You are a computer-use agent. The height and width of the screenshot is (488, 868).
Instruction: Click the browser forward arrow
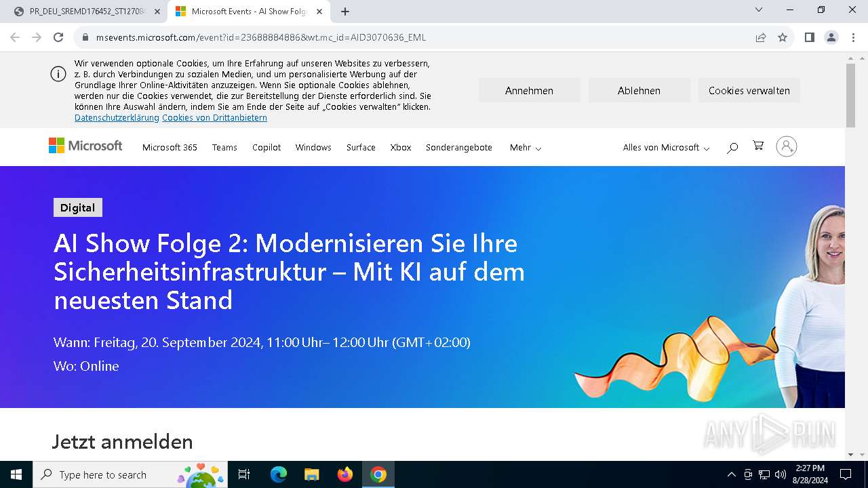click(37, 37)
